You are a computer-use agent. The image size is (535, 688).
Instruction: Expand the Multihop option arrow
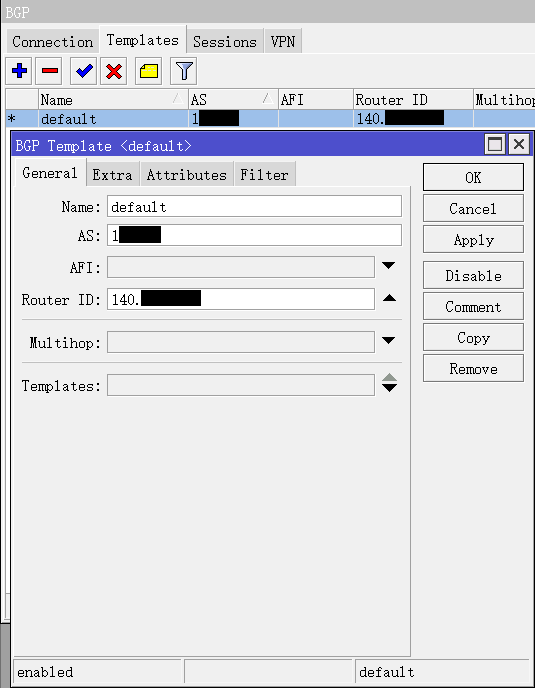[388, 340]
